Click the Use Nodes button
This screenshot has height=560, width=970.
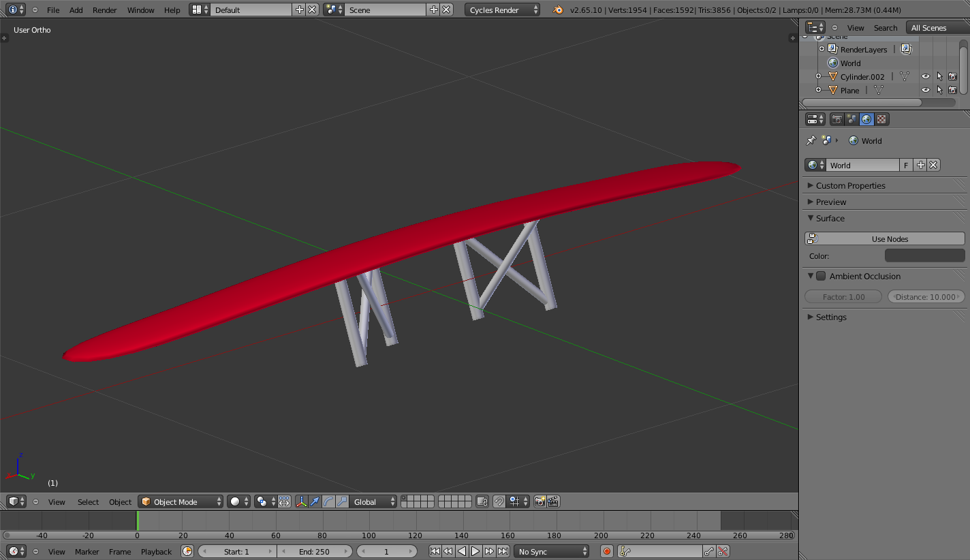point(885,238)
